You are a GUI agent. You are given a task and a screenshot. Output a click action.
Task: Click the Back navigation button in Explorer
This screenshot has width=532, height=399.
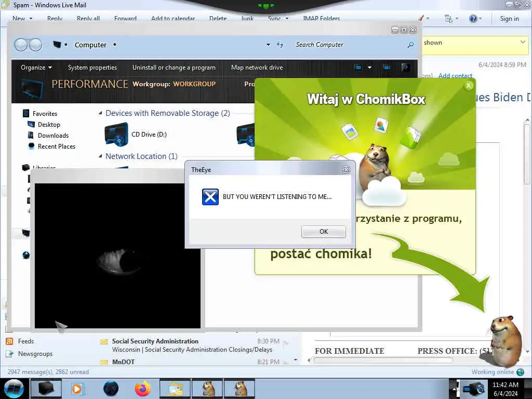pyautogui.click(x=21, y=45)
